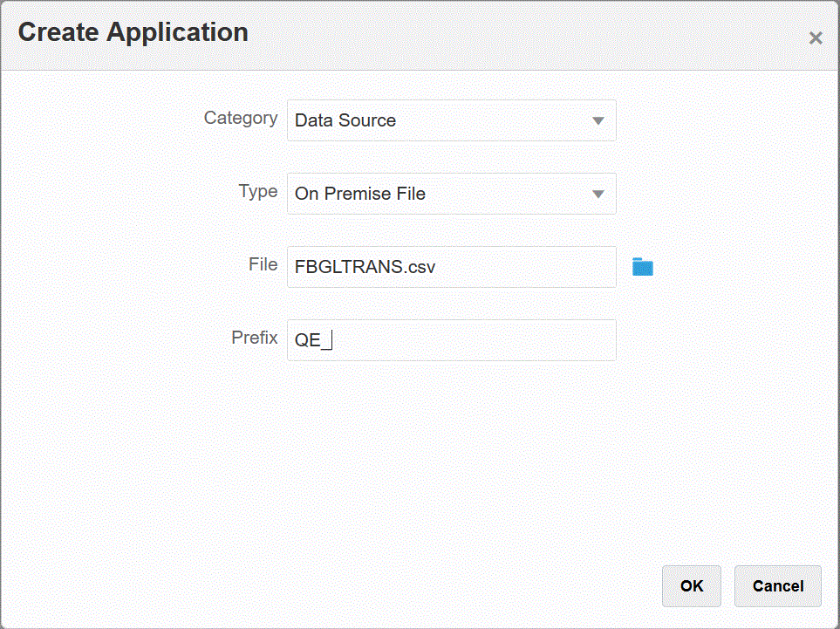Click the Create Application dialog title

(x=133, y=33)
